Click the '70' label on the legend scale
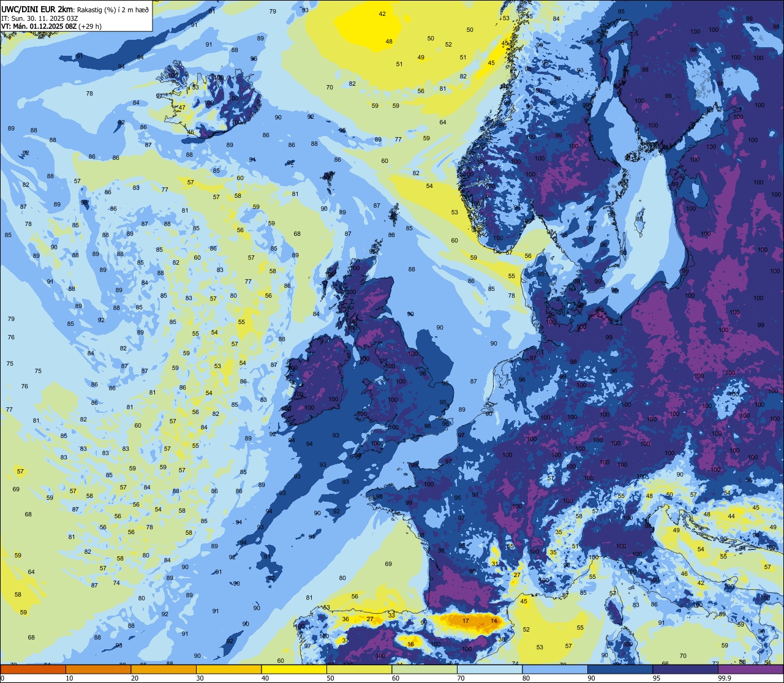This screenshot has width=784, height=683. (461, 678)
